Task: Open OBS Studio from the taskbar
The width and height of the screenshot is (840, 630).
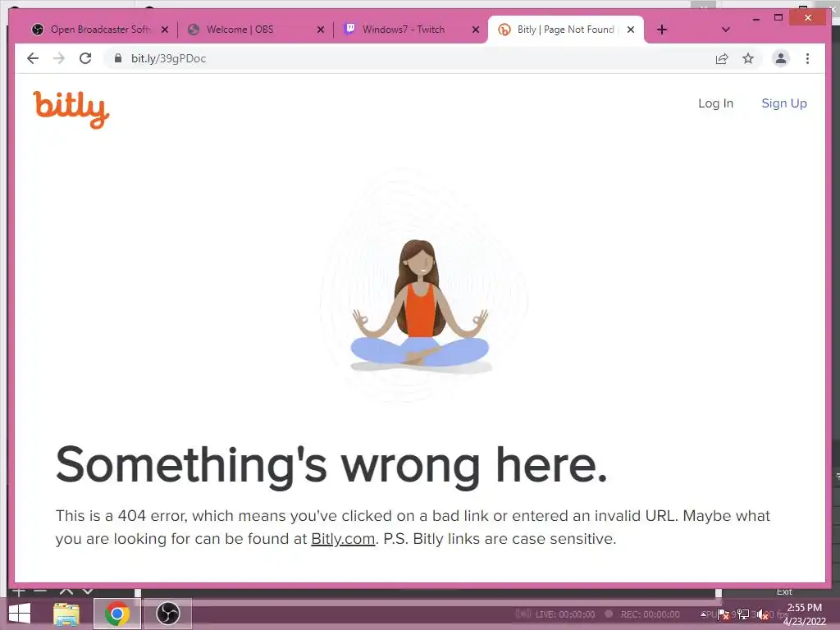Action: 167,614
